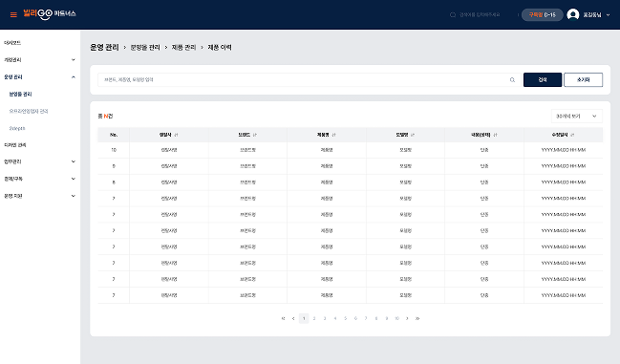Click the No. 10 row number cell
Viewport: 620px width, 364px height.
pos(114,150)
